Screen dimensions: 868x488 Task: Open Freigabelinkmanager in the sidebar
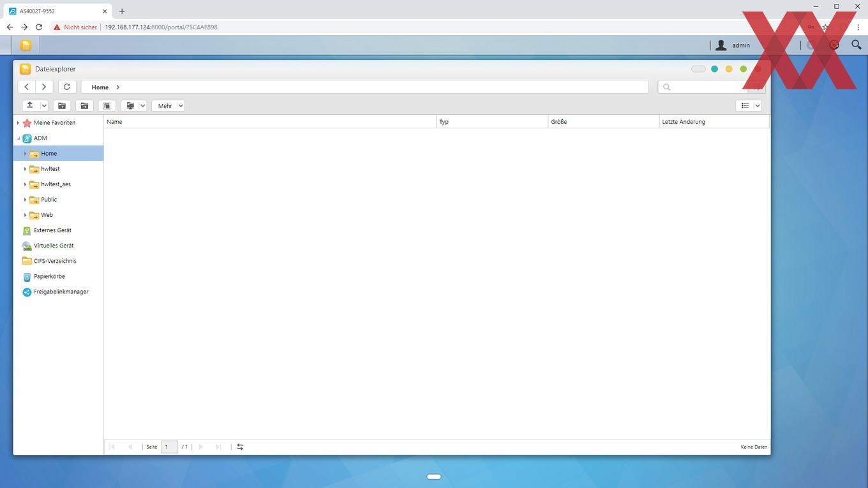(61, 292)
